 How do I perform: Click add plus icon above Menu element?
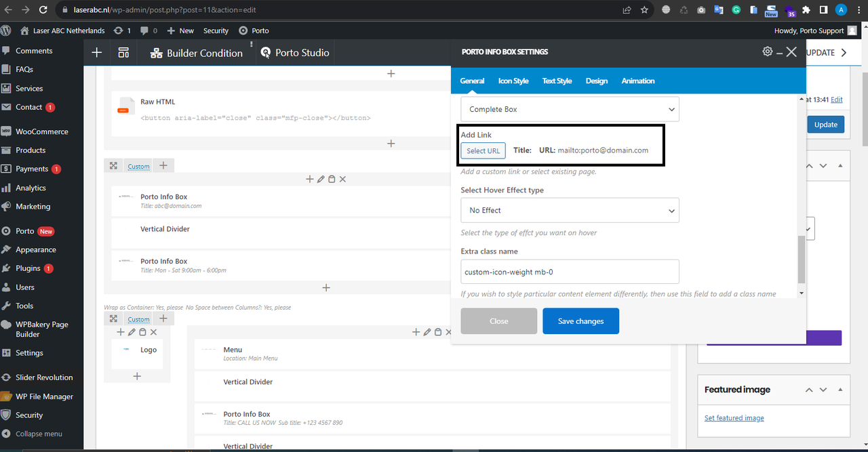(416, 332)
